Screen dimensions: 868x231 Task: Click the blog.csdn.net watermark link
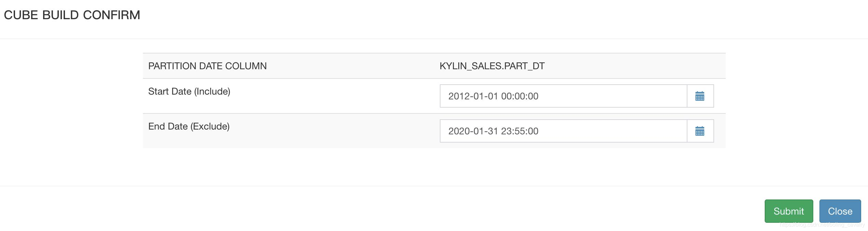822,225
